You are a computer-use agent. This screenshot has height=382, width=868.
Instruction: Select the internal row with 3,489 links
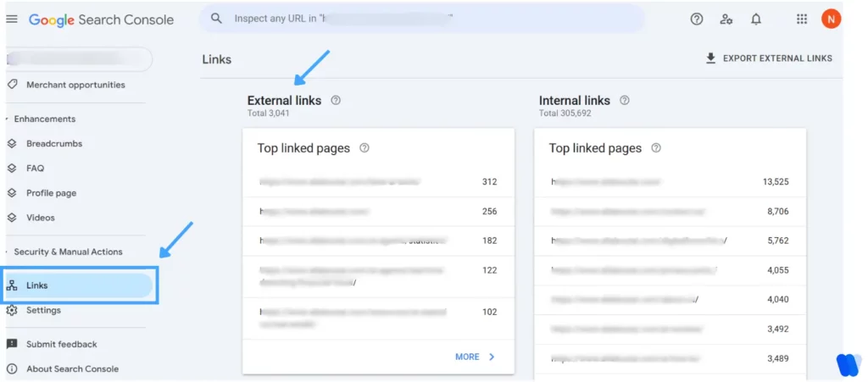670,358
